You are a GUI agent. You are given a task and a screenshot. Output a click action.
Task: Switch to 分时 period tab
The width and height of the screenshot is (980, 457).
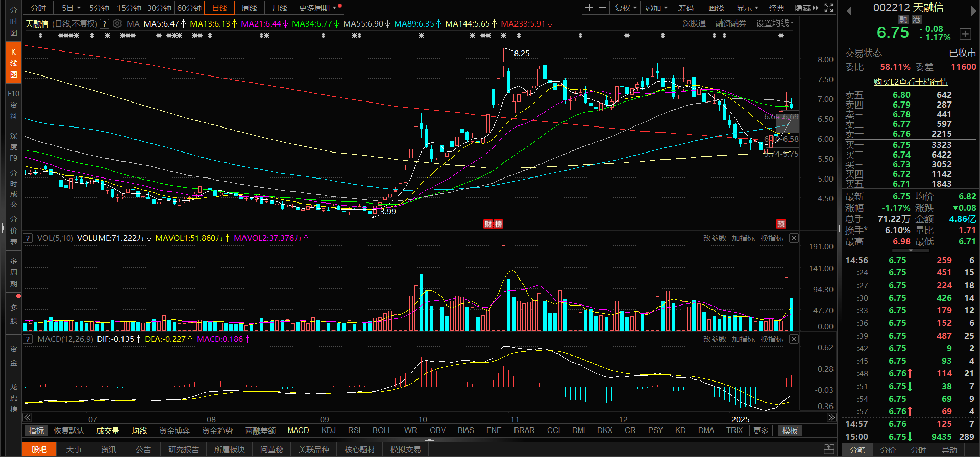(38, 8)
